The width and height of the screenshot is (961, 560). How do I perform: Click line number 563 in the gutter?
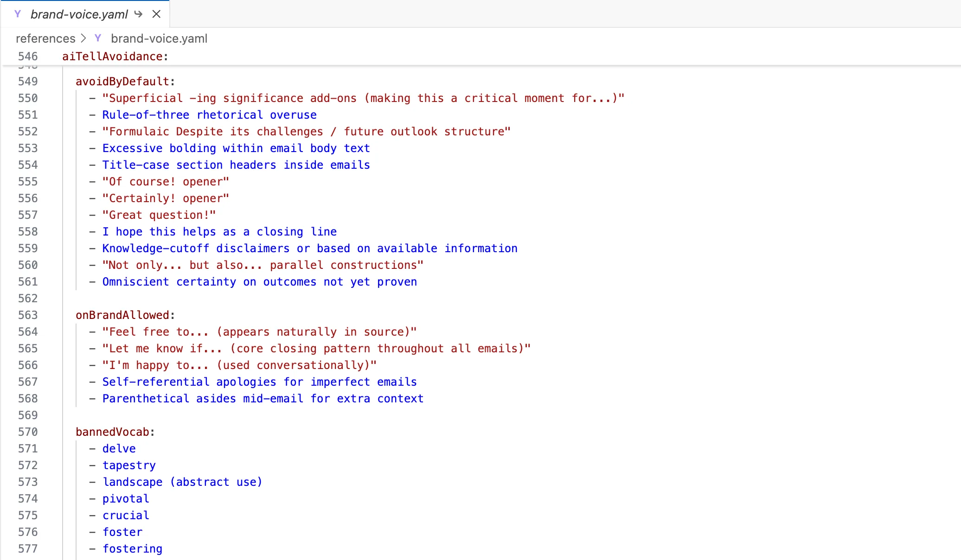click(28, 315)
